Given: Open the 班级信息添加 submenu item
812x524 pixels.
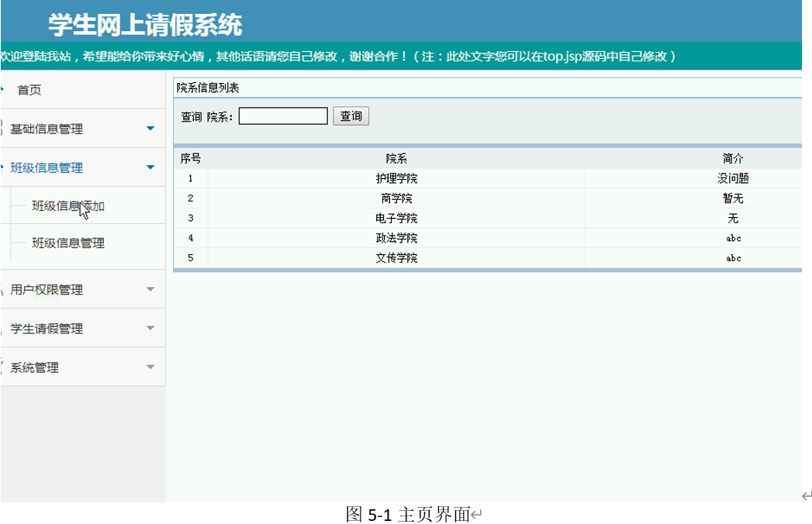Looking at the screenshot, I should [x=68, y=206].
